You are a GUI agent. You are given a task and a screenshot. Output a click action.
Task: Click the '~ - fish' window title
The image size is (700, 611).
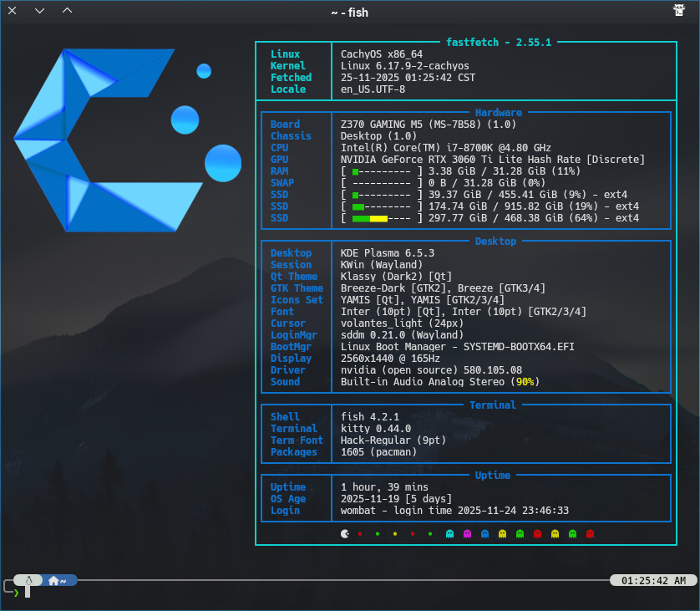point(349,12)
